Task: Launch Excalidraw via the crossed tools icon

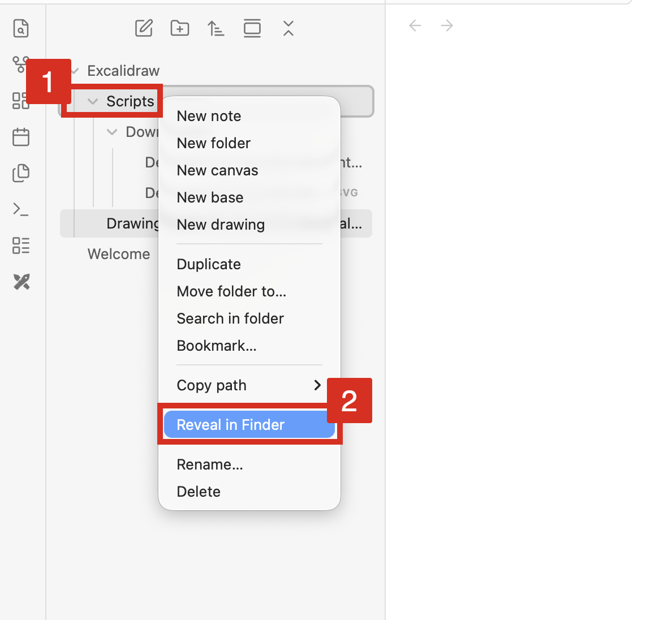Action: tap(21, 282)
